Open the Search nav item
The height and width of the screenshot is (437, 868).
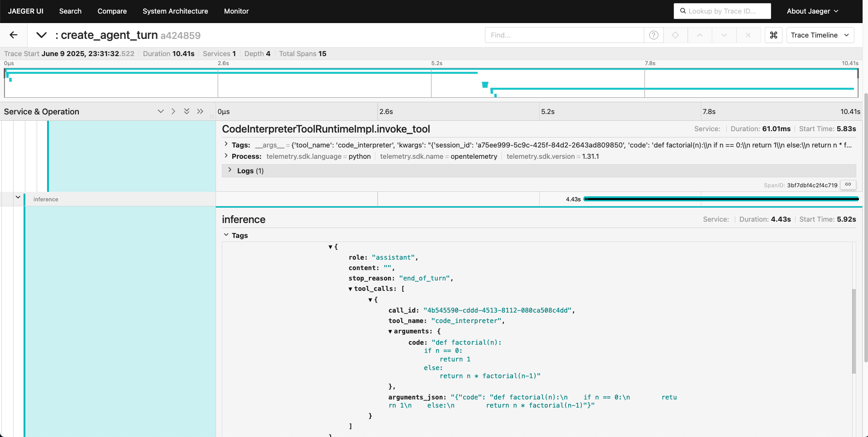click(70, 11)
